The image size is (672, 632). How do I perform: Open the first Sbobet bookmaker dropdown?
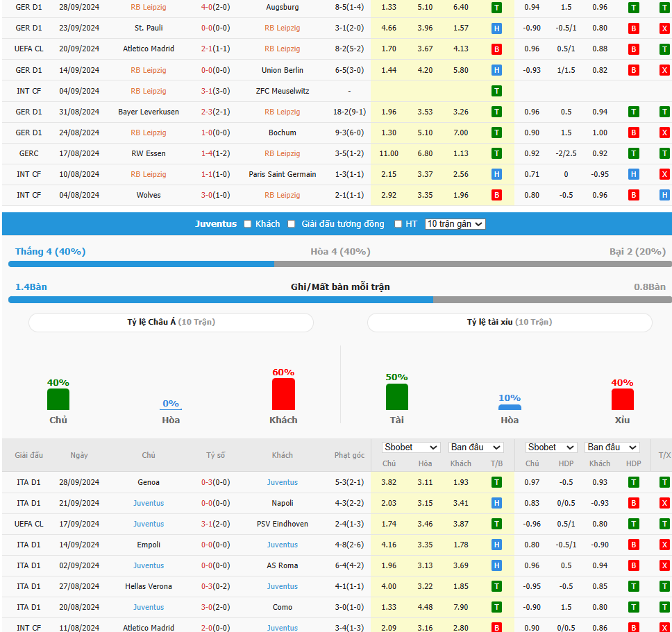tap(410, 447)
